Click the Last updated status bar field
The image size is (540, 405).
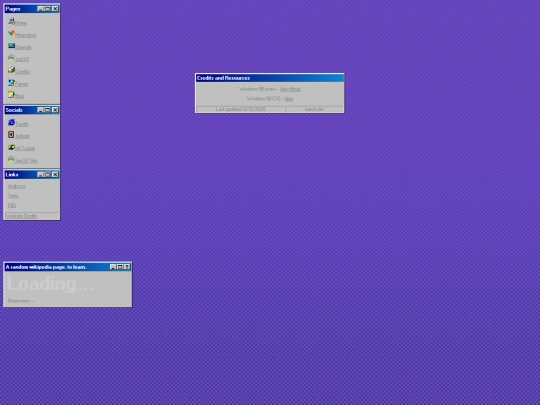click(240, 109)
